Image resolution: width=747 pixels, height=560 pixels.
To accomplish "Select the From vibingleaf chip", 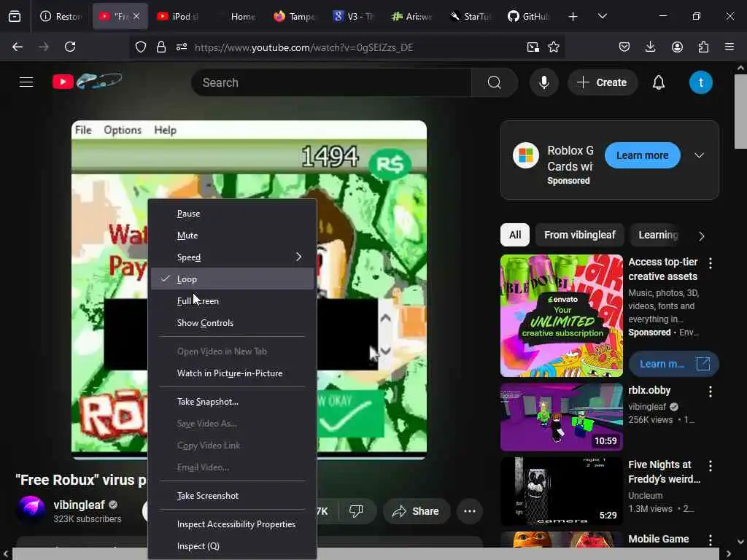I will click(580, 235).
